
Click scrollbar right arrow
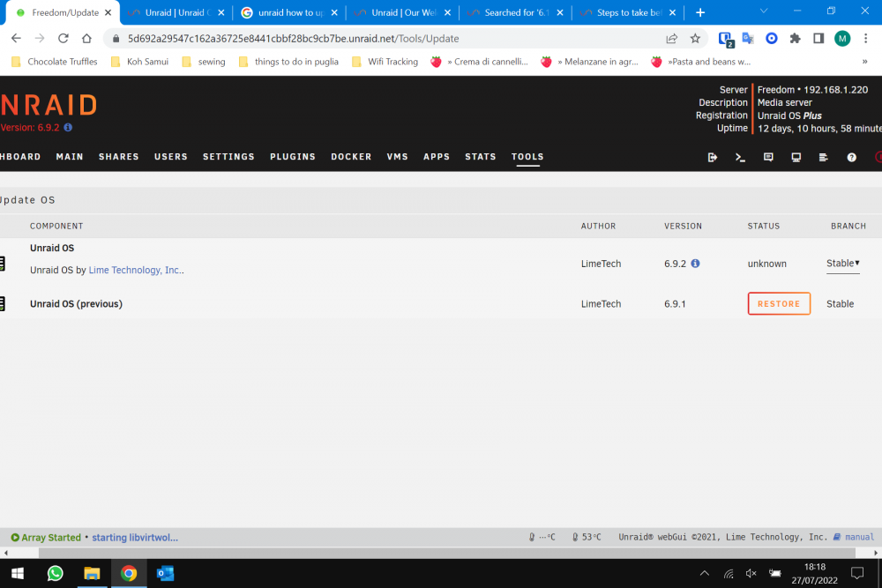pyautogui.click(x=876, y=553)
